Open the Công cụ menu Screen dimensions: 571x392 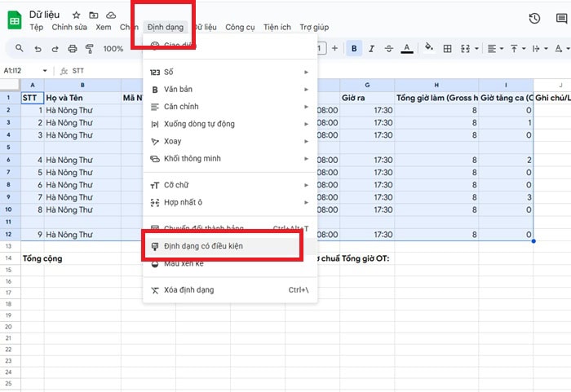coord(240,27)
